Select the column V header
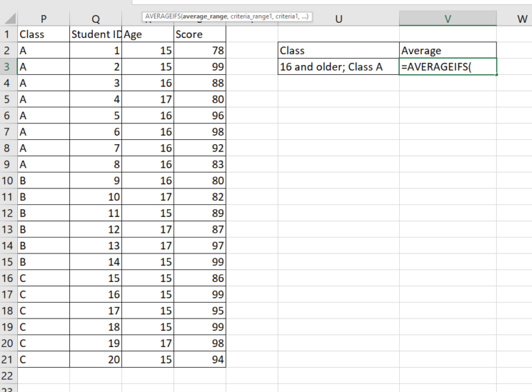 pyautogui.click(x=447, y=19)
